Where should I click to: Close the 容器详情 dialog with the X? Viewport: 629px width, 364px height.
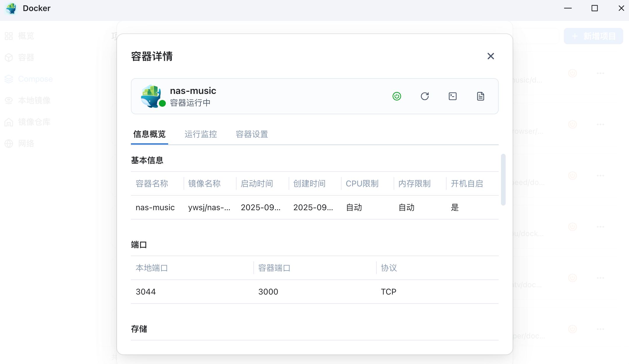click(491, 56)
